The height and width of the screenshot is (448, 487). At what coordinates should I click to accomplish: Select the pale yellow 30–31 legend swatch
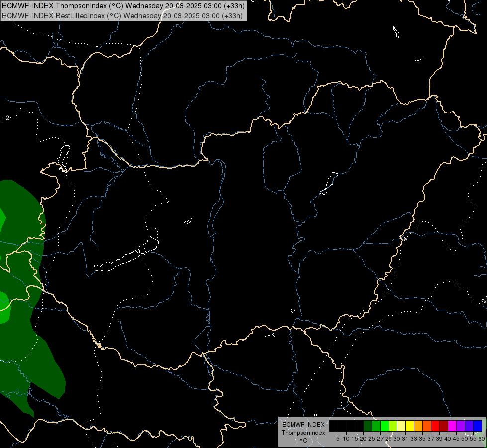click(x=401, y=426)
